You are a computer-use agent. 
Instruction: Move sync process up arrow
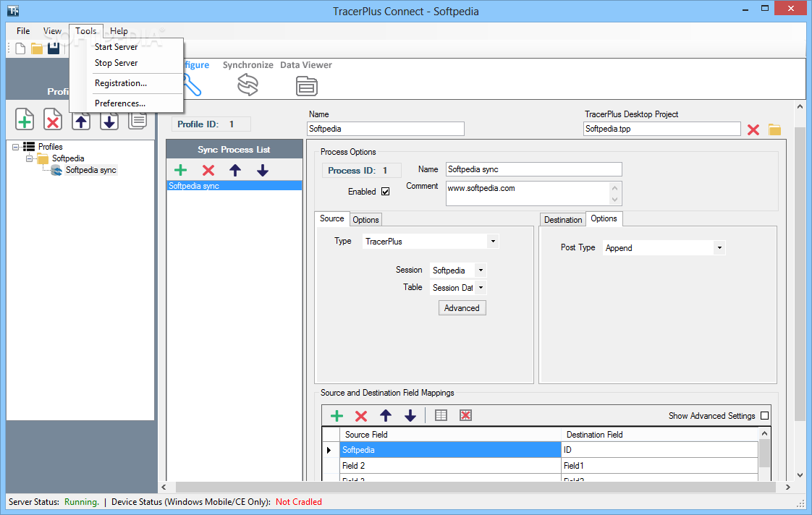click(235, 170)
